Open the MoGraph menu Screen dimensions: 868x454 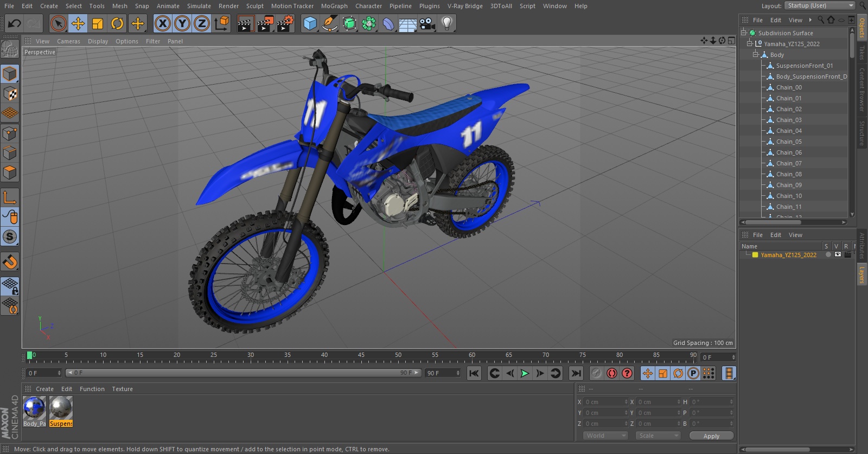point(334,6)
